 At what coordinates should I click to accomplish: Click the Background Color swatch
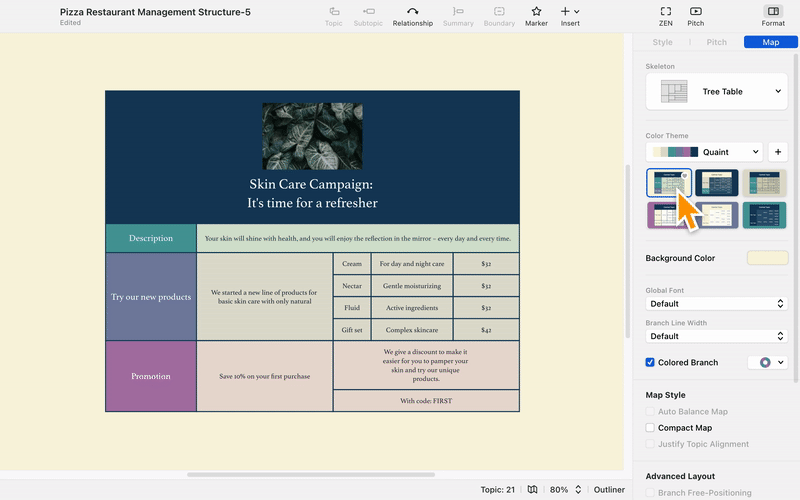click(767, 258)
